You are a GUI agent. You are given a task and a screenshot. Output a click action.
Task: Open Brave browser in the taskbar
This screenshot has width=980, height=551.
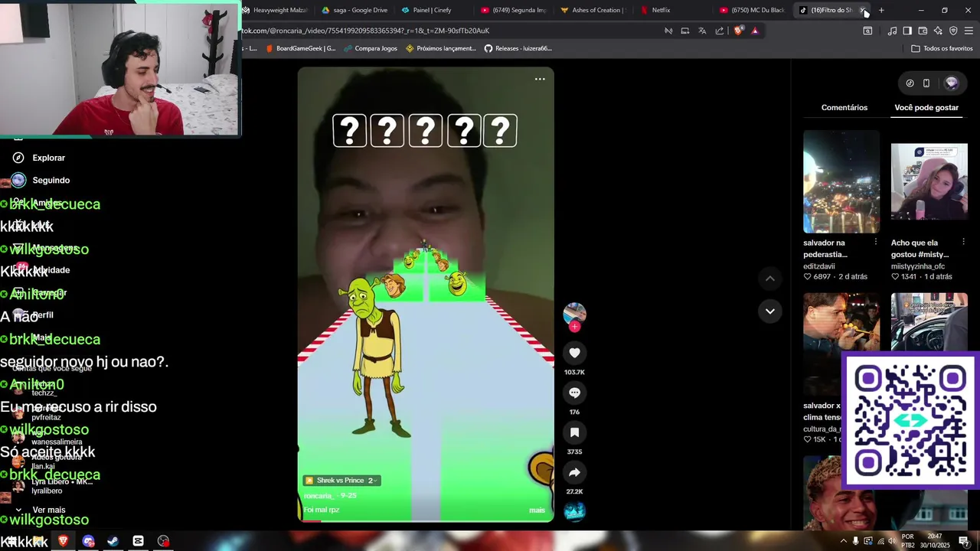63,541
